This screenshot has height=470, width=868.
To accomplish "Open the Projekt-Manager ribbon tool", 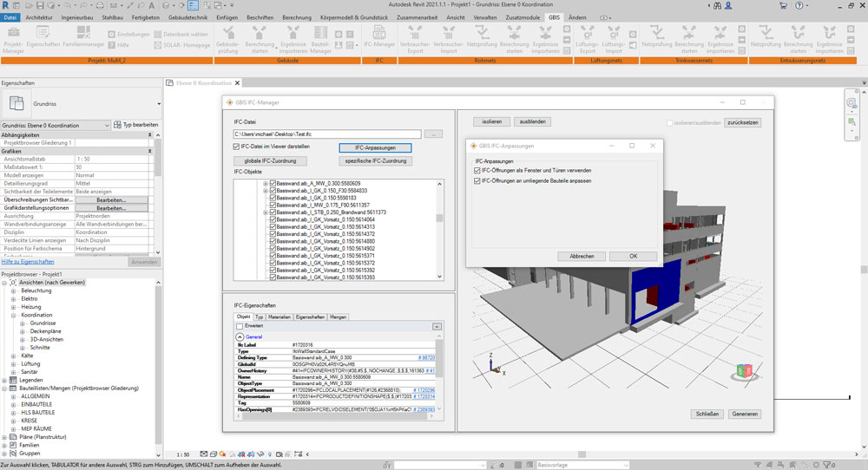I will click(13, 40).
